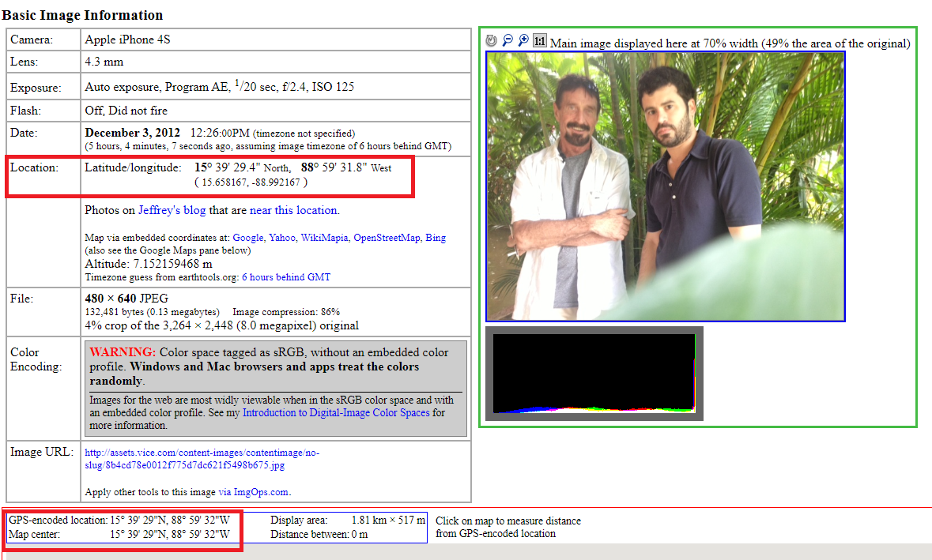Click the altitude value '7.152159468 m'
Viewport: 932px width, 560px height.
pos(172,264)
